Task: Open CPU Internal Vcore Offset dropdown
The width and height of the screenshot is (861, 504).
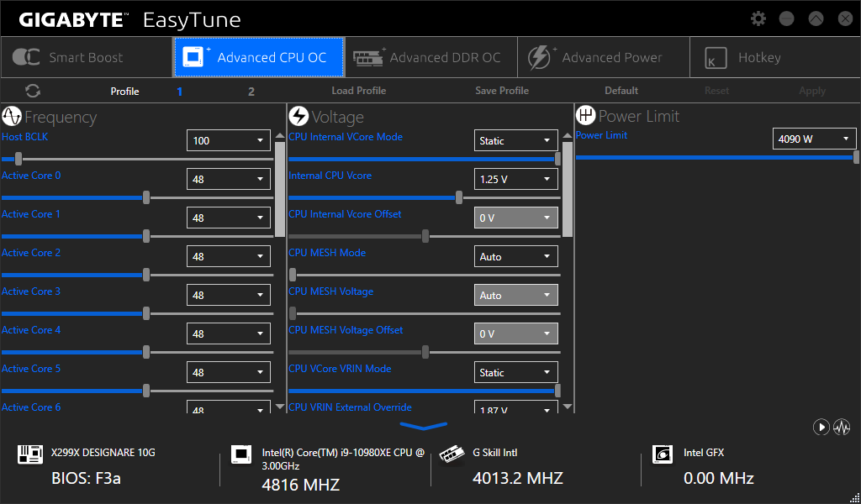Action: coord(515,218)
